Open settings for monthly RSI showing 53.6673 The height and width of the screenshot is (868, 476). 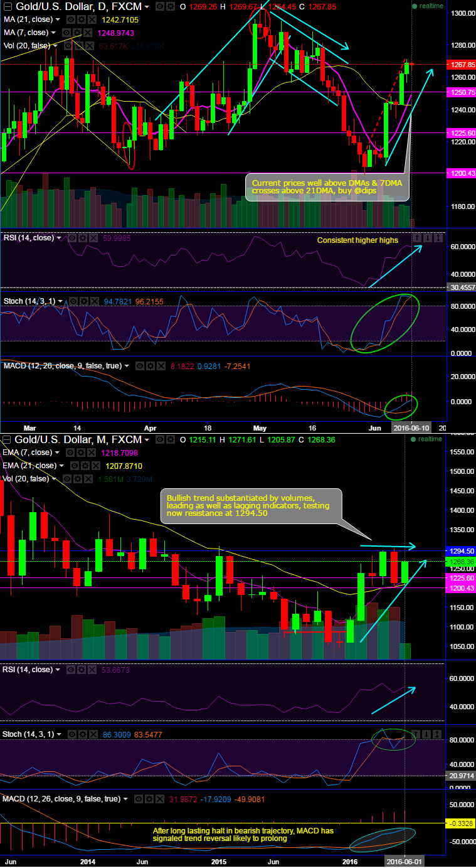click(83, 670)
